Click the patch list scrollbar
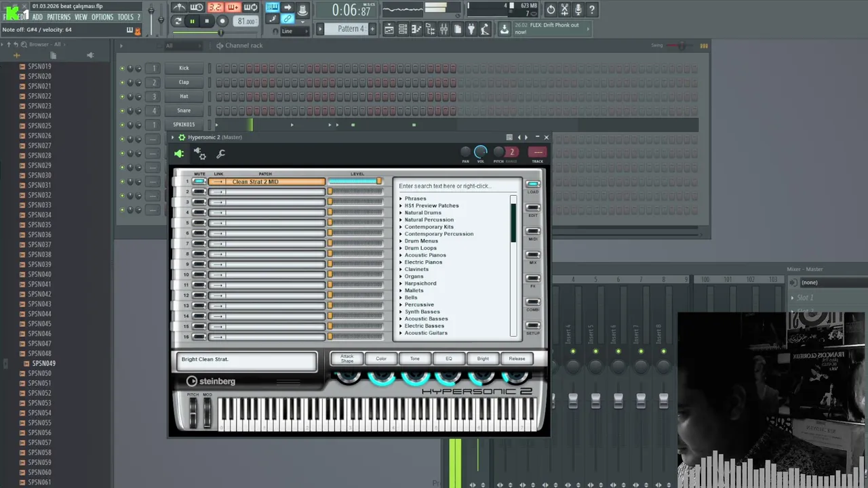Viewport: 868px width, 488px height. click(513, 266)
